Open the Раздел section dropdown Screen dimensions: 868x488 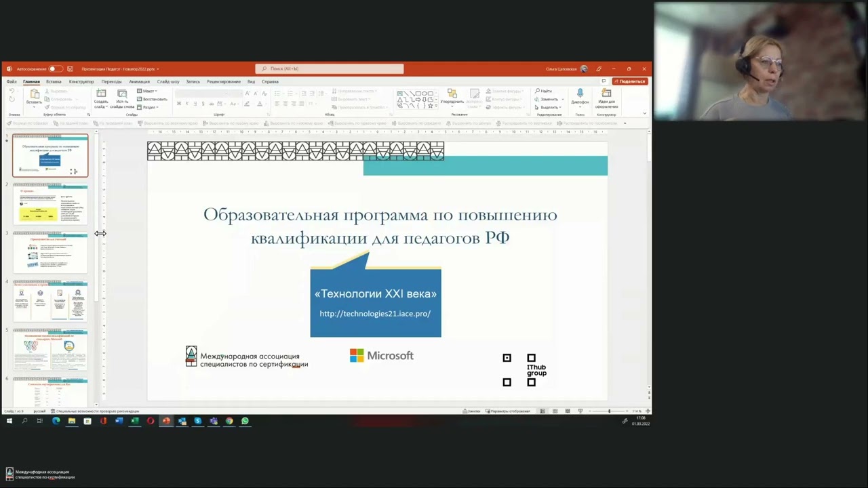click(x=148, y=107)
